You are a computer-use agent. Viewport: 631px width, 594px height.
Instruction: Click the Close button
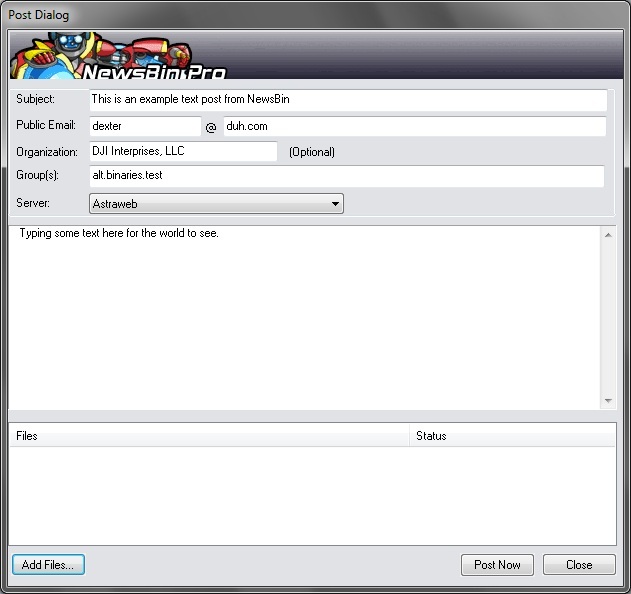579,565
